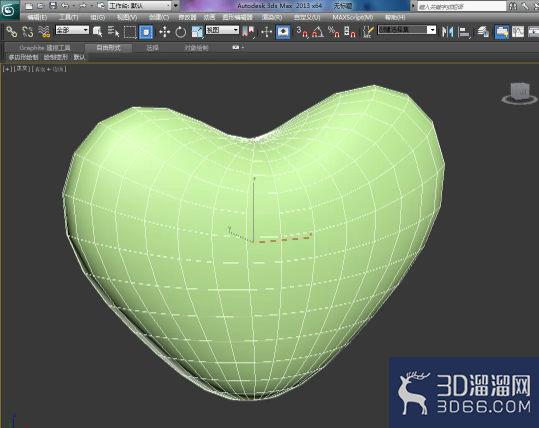Expand the undo history arrow
Image resolution: width=539 pixels, height=428 pixels.
(x=74, y=6)
